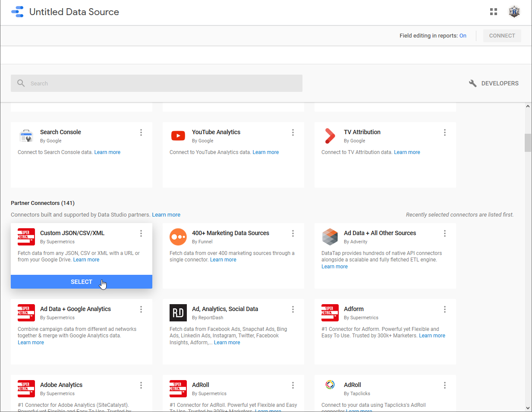Click the Funnel orange connector icon
532x412 pixels.
[178, 237]
